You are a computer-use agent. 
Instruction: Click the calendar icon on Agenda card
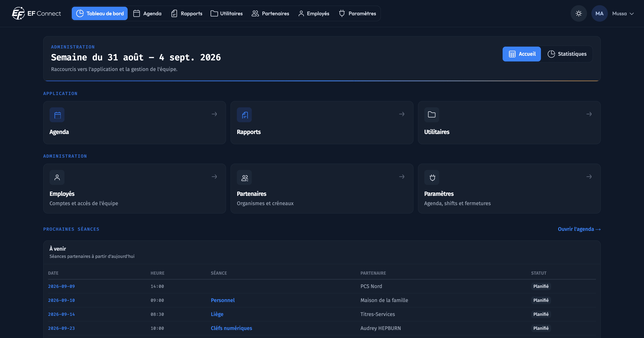[x=57, y=115]
